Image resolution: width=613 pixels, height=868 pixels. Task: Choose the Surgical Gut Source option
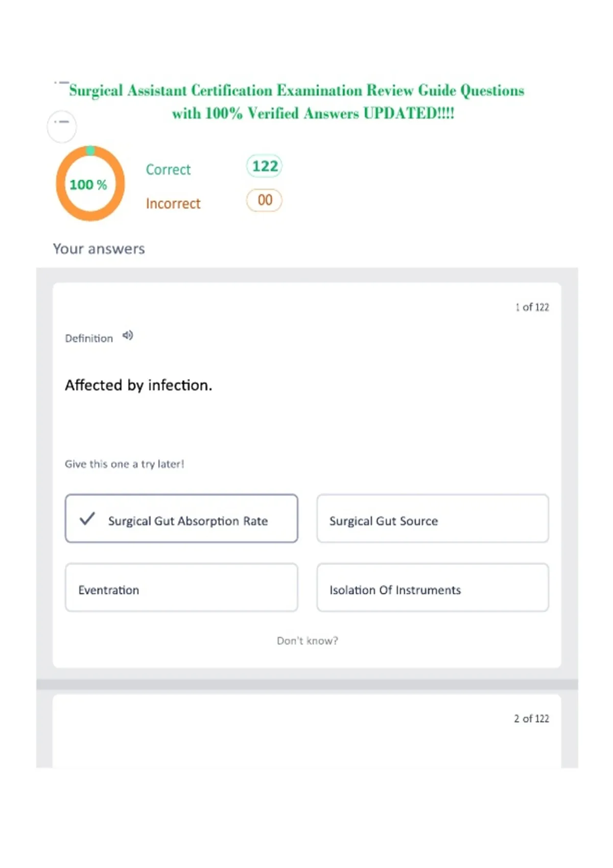[x=433, y=518]
